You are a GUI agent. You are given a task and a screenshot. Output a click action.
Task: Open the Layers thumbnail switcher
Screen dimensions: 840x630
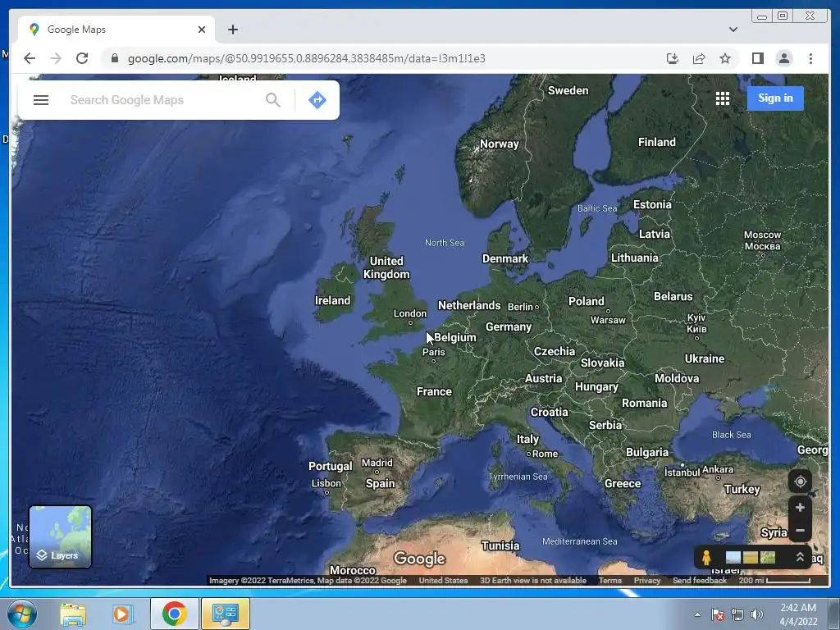tap(60, 536)
